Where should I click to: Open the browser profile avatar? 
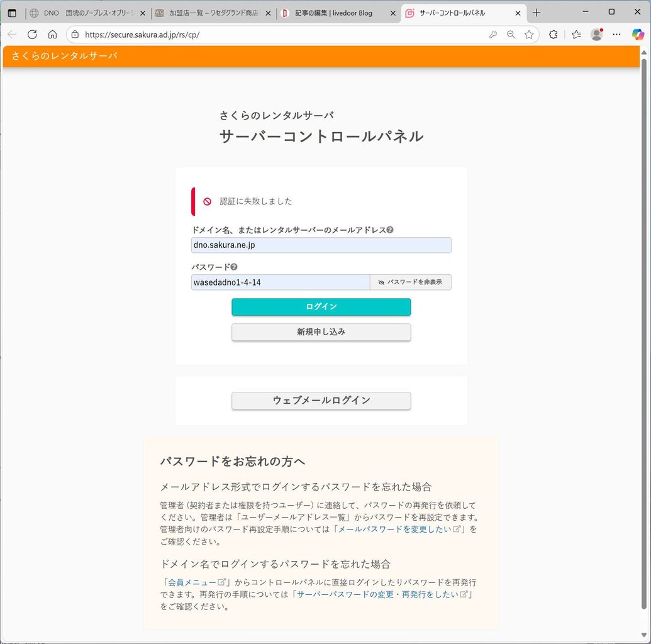pyautogui.click(x=597, y=35)
